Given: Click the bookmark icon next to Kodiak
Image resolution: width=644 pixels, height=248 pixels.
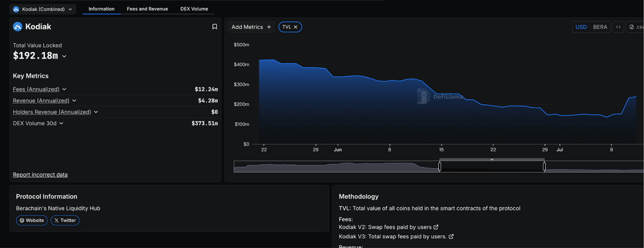Looking at the screenshot, I should click(215, 27).
